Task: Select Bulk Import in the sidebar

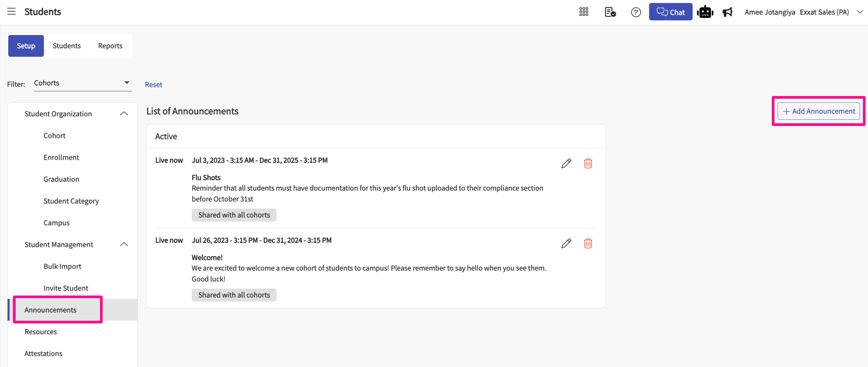Action: point(62,266)
